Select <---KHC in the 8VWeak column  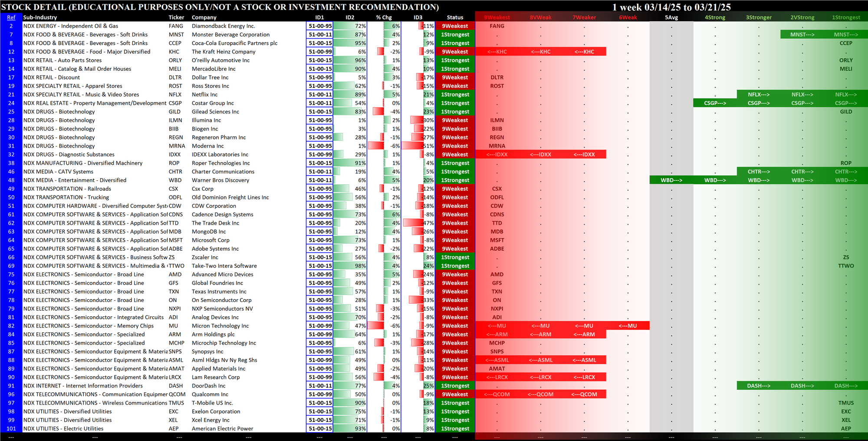pos(540,52)
